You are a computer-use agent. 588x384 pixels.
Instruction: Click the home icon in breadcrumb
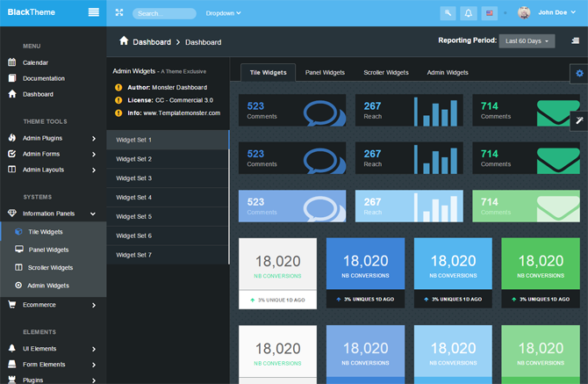[x=124, y=41]
